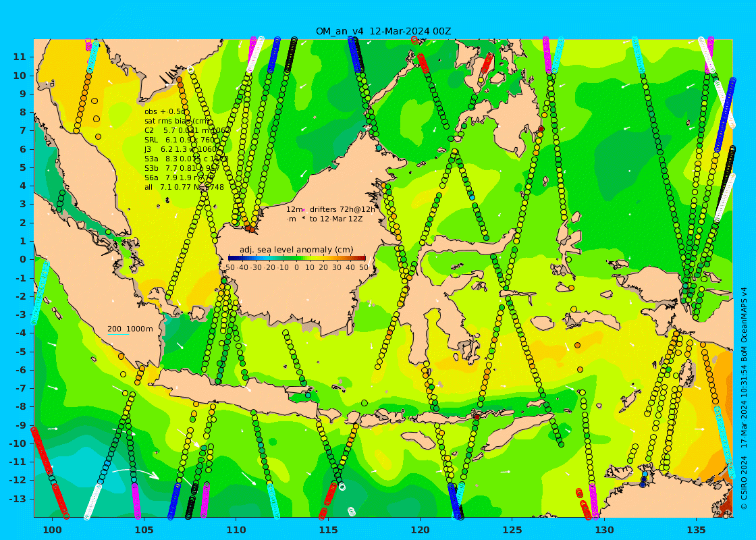
Task: Click the latitude axis label -12
Action: click(x=18, y=480)
